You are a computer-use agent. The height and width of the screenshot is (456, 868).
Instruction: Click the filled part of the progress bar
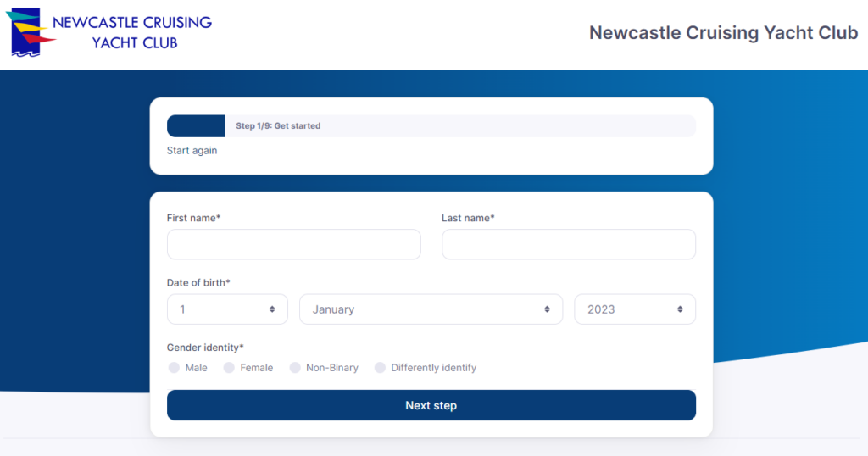(195, 126)
